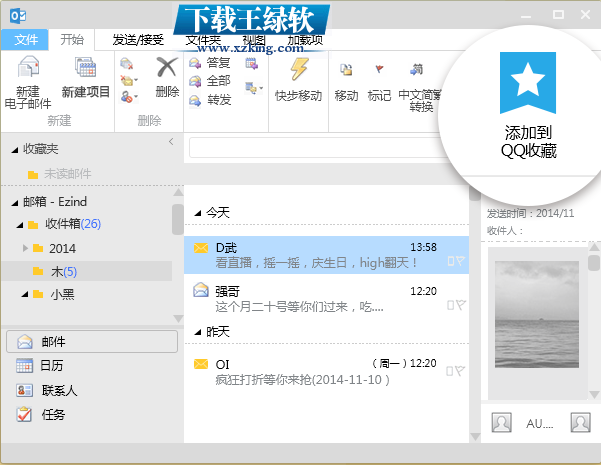This screenshot has height=465, width=601.
Task: Switch to the 邮件 navigation view
Action: pos(92,342)
